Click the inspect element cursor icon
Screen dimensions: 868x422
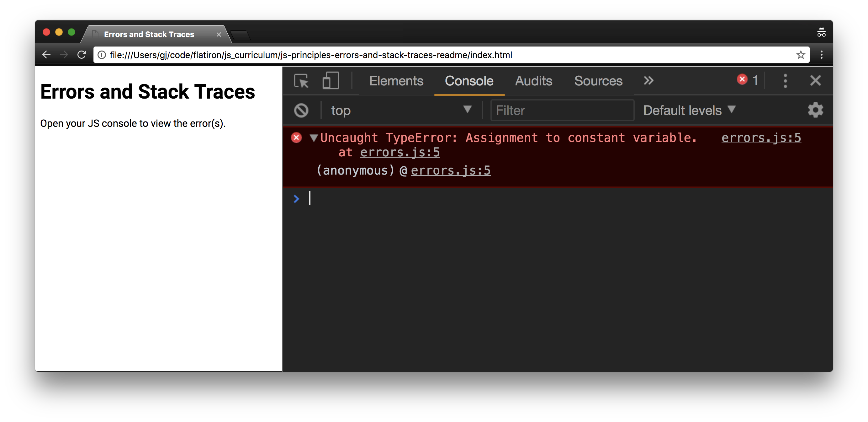coord(301,81)
